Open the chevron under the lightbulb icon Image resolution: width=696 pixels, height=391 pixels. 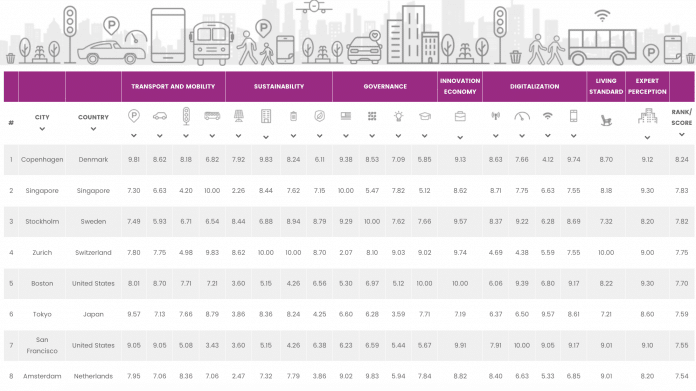pos(398,136)
